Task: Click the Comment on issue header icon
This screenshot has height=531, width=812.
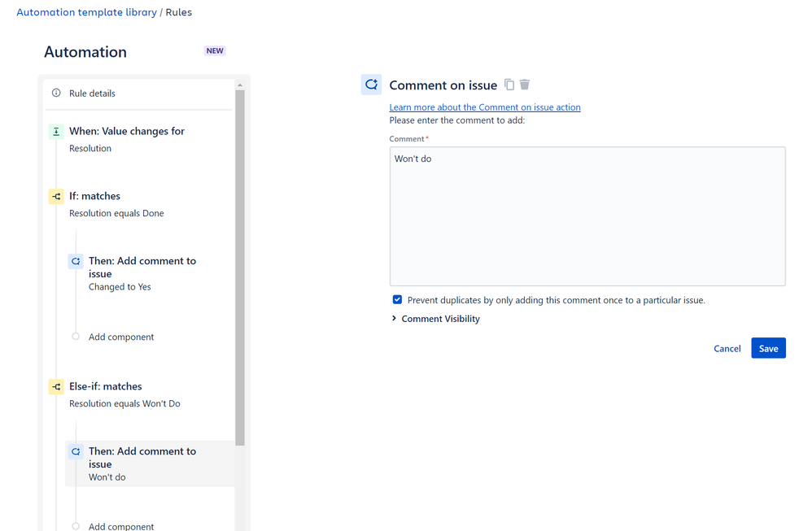Action: pyautogui.click(x=371, y=85)
